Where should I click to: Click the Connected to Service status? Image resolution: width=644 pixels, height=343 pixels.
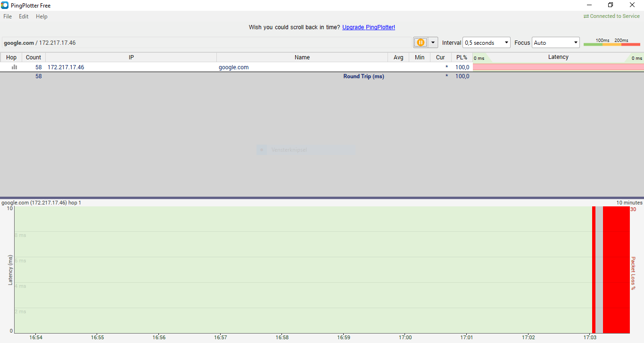[611, 16]
